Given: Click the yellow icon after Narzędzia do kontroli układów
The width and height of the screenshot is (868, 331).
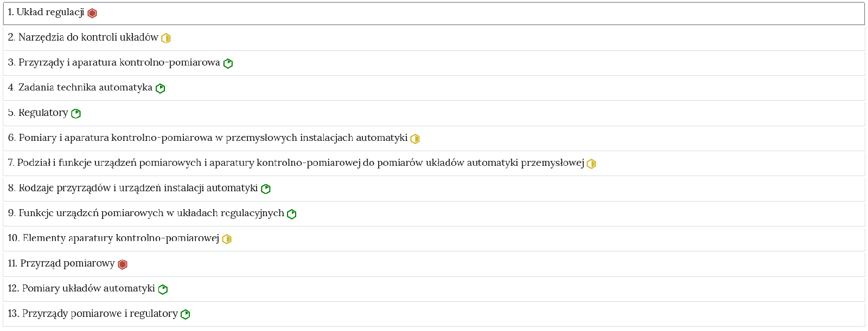Looking at the screenshot, I should (x=166, y=38).
